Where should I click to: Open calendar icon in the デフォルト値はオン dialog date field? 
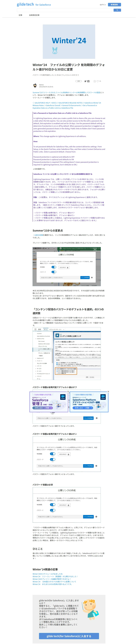pyautogui.click(x=69, y=454)
